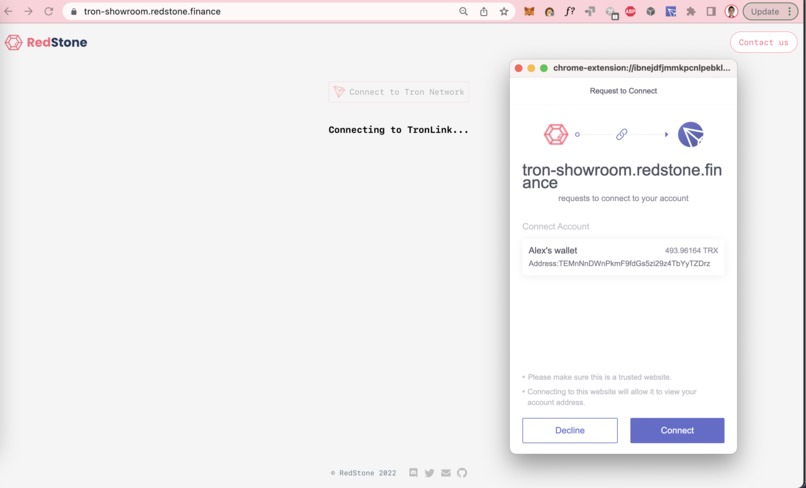The image size is (806, 488).
Task: Open the zoom magnifier in address bar
Action: [463, 11]
